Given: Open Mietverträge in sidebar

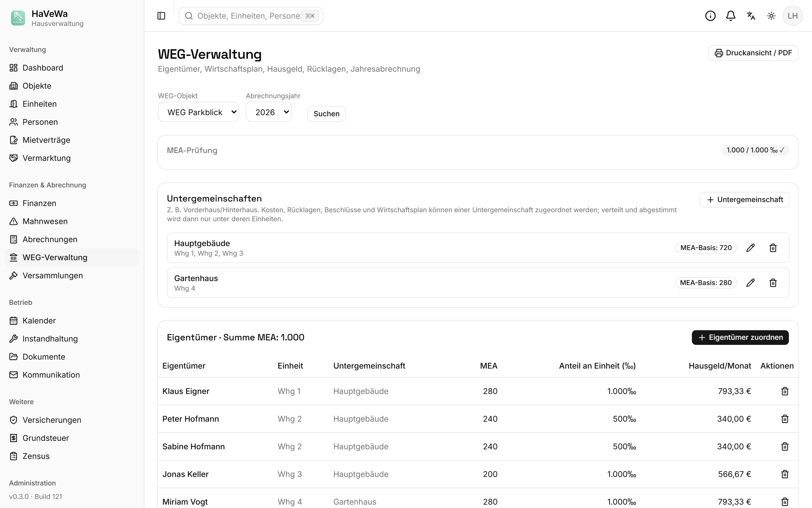Looking at the screenshot, I should click(72, 140).
